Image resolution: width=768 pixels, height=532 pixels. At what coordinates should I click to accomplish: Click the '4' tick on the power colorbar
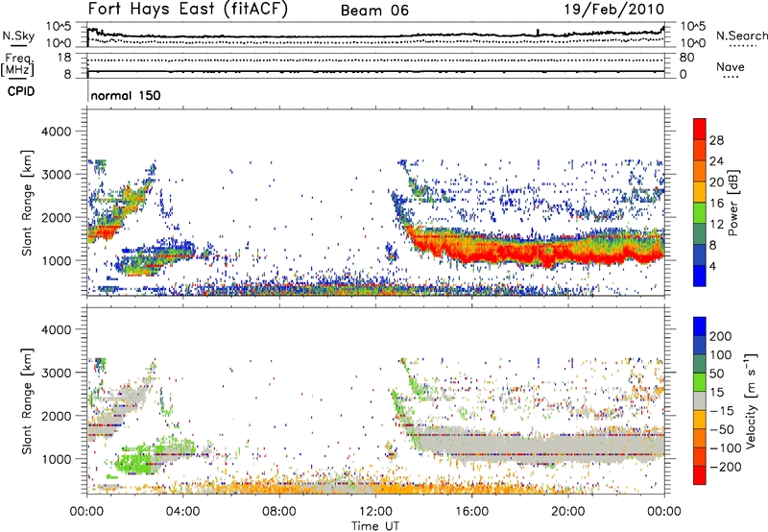pos(712,266)
